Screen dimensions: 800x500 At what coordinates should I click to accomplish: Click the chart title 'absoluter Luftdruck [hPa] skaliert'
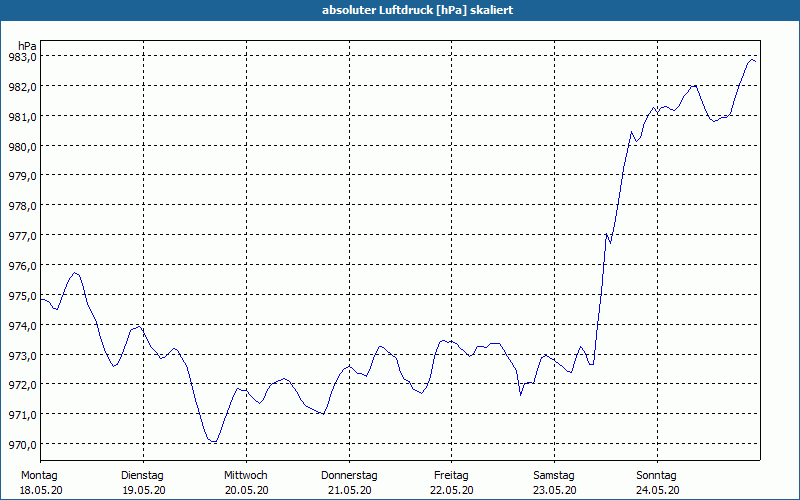pos(417,10)
